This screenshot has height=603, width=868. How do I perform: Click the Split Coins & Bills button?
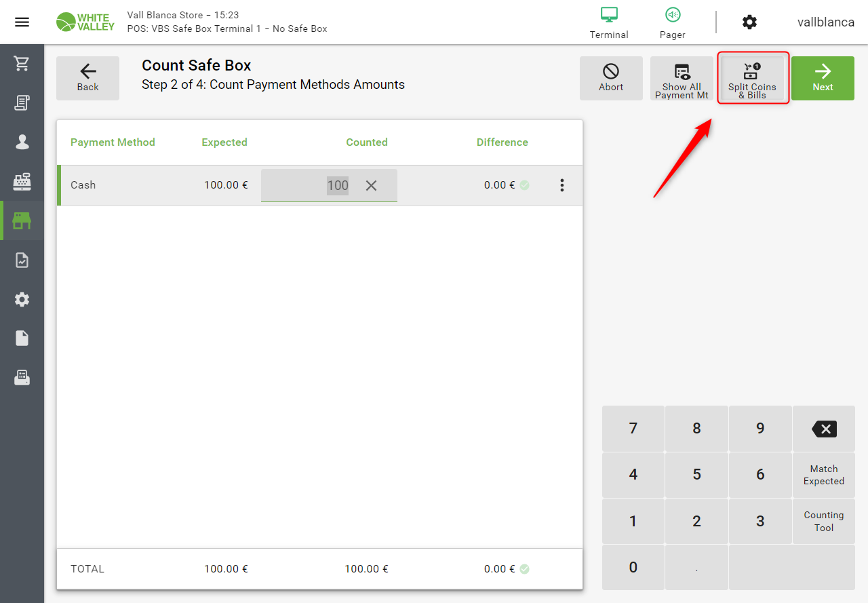[x=752, y=79]
